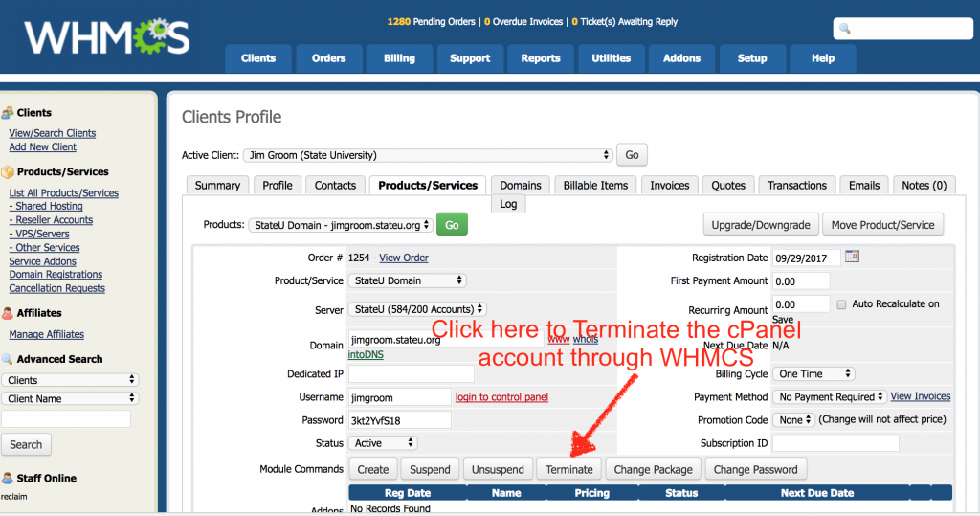Enable Auto Recalculate on Save checkbox
The width and height of the screenshot is (980, 516).
[x=841, y=304]
